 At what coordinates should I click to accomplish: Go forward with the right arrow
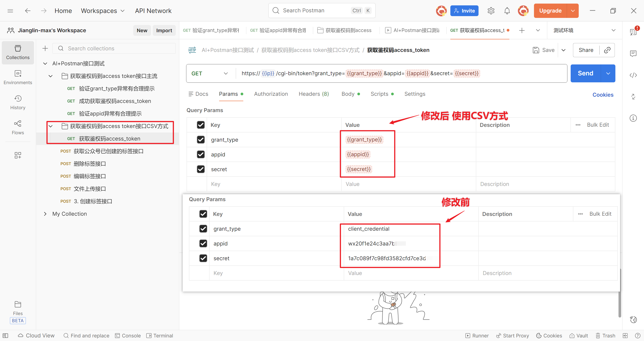44,11
